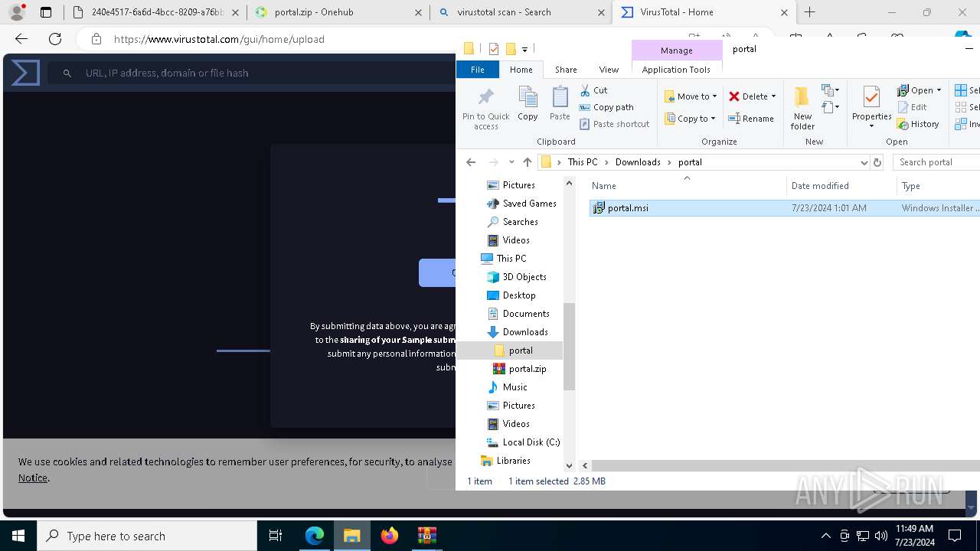
Task: Click the Properties checkmark icon
Action: tap(871, 97)
